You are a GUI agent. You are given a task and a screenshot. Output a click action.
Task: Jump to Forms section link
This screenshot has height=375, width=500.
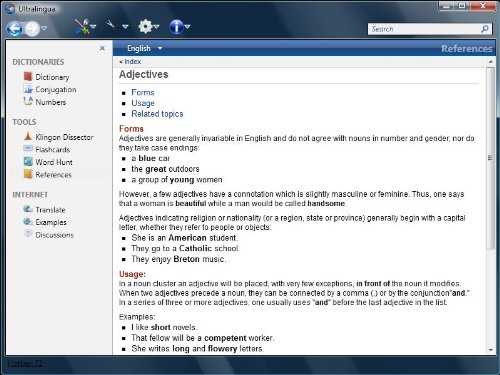point(143,92)
